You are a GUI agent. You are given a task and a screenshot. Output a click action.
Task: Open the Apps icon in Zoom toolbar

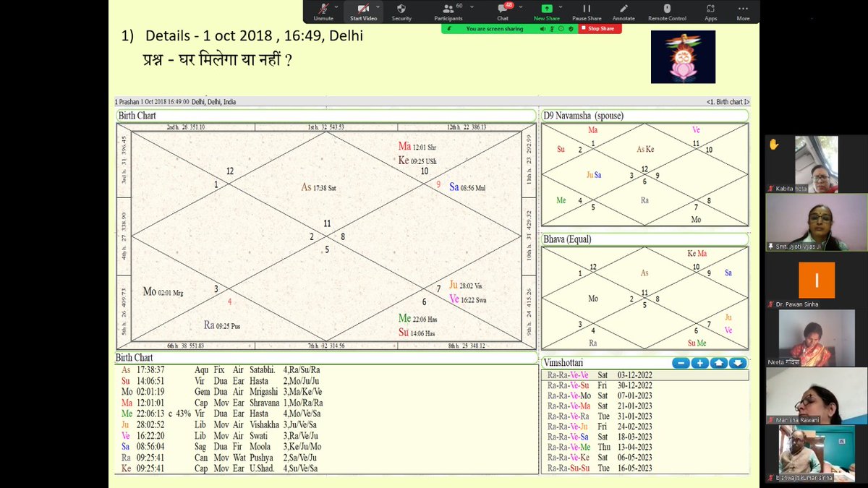pyautogui.click(x=710, y=8)
